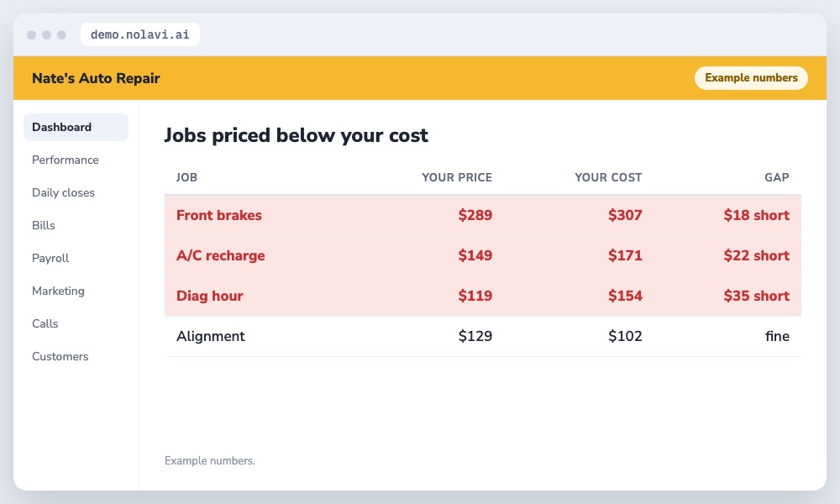Screen dimensions: 840x504
Task: Click the $102 Alignment cost
Action: coord(625,336)
